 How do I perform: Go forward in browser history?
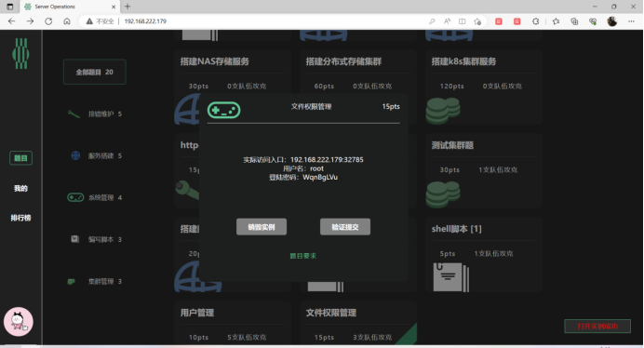pos(30,21)
